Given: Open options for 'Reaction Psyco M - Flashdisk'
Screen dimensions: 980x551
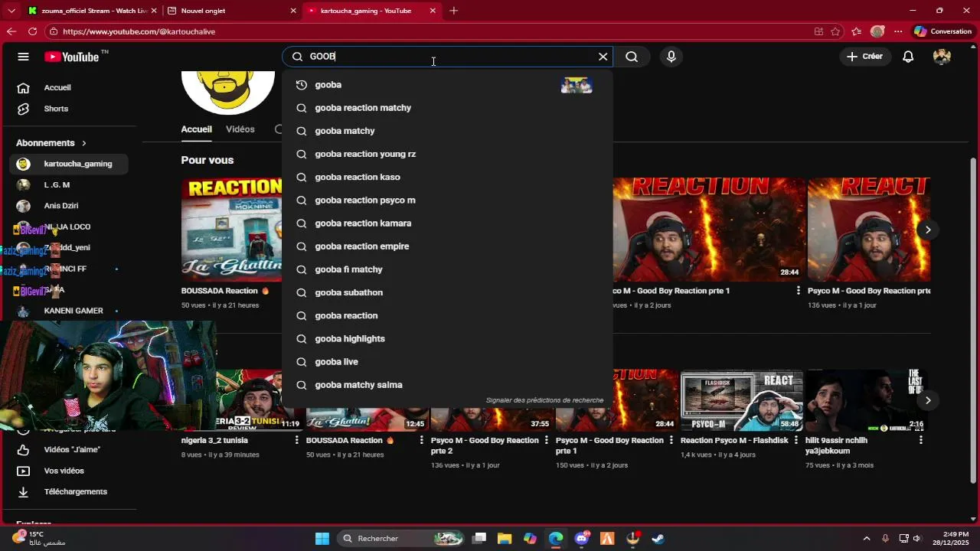Looking at the screenshot, I should click(x=795, y=440).
